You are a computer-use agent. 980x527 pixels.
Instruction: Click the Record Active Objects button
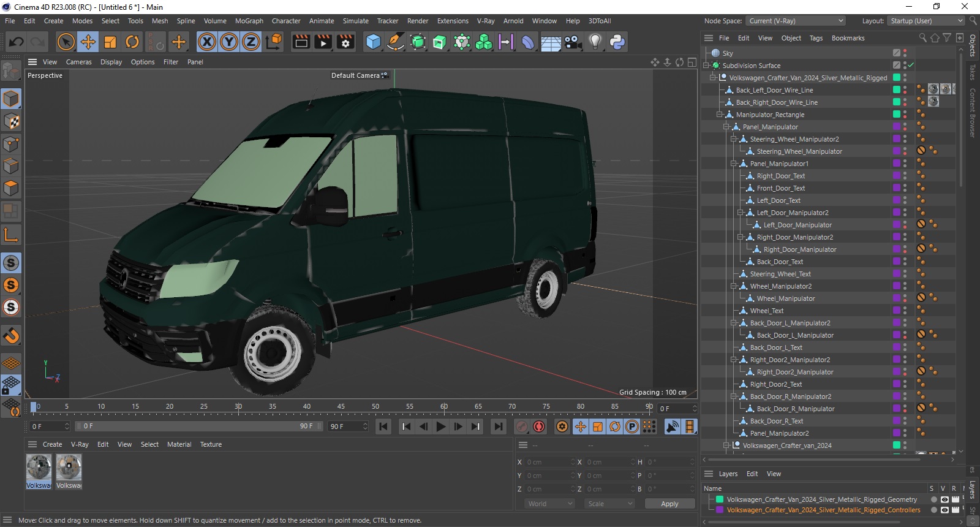[522, 427]
